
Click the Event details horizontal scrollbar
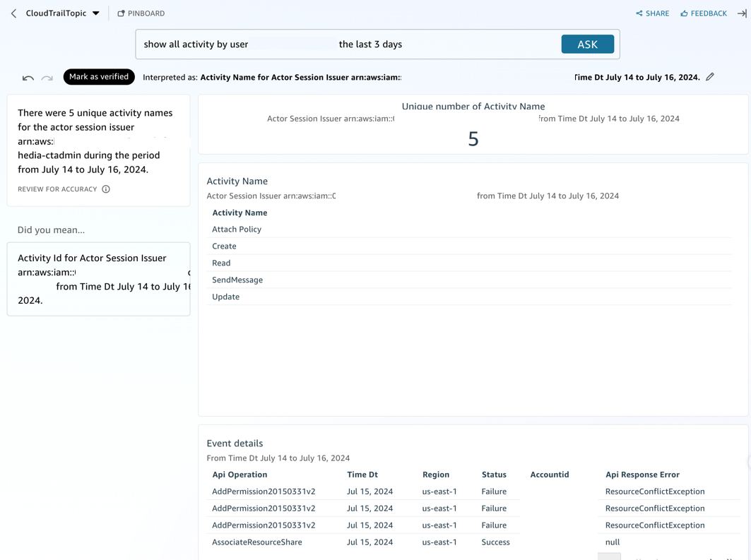[x=609, y=557]
